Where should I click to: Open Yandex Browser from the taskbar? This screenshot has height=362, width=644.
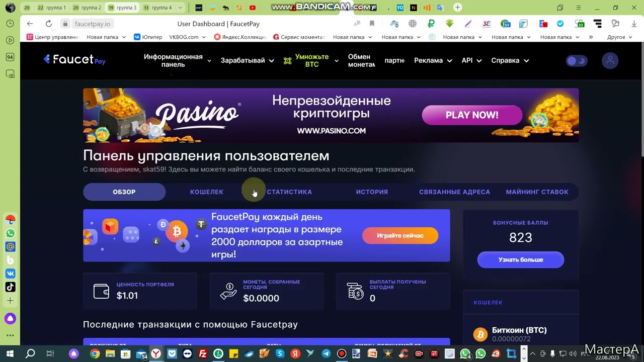click(x=156, y=354)
